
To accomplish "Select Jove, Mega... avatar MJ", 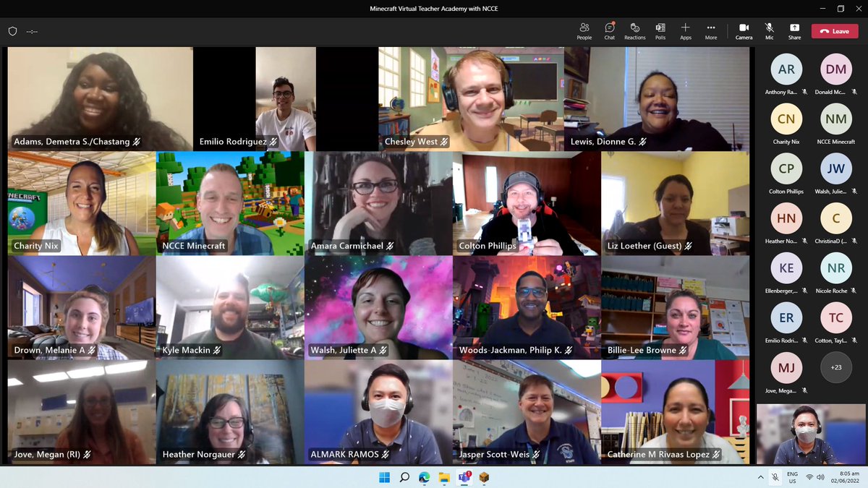I will (786, 367).
